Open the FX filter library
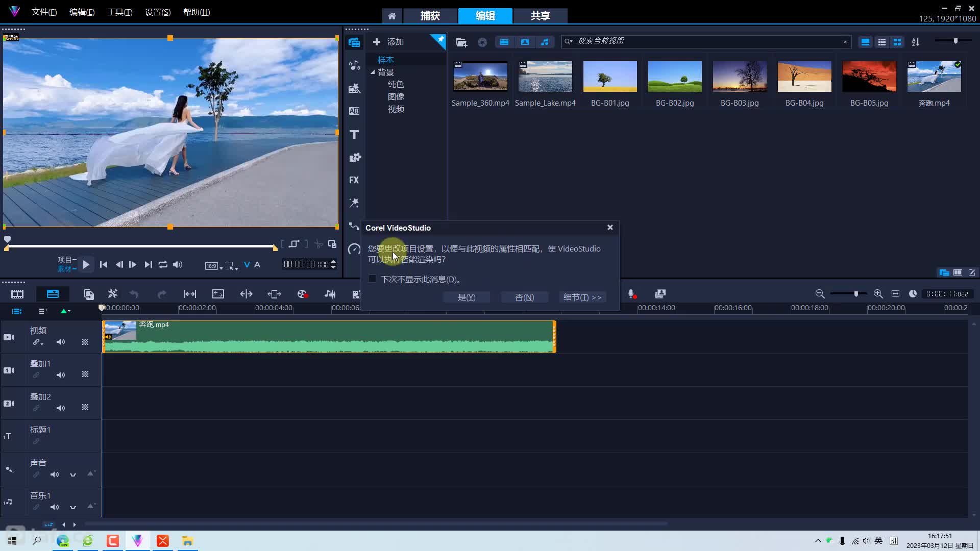 [x=354, y=180]
